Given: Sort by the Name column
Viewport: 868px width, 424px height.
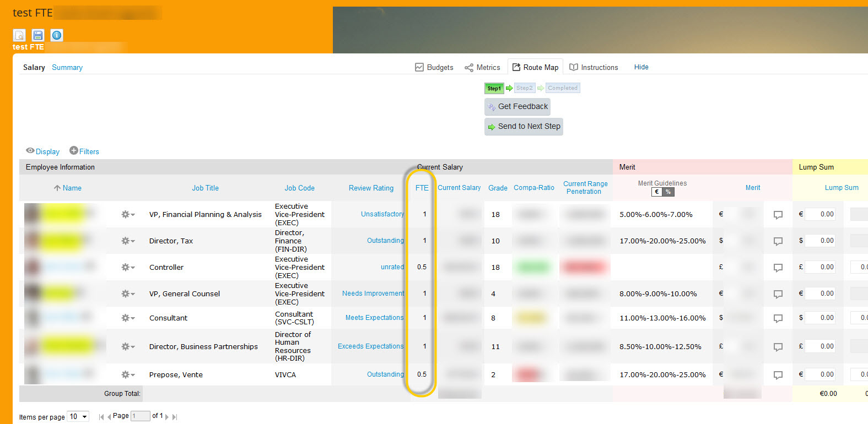Looking at the screenshot, I should (72, 188).
